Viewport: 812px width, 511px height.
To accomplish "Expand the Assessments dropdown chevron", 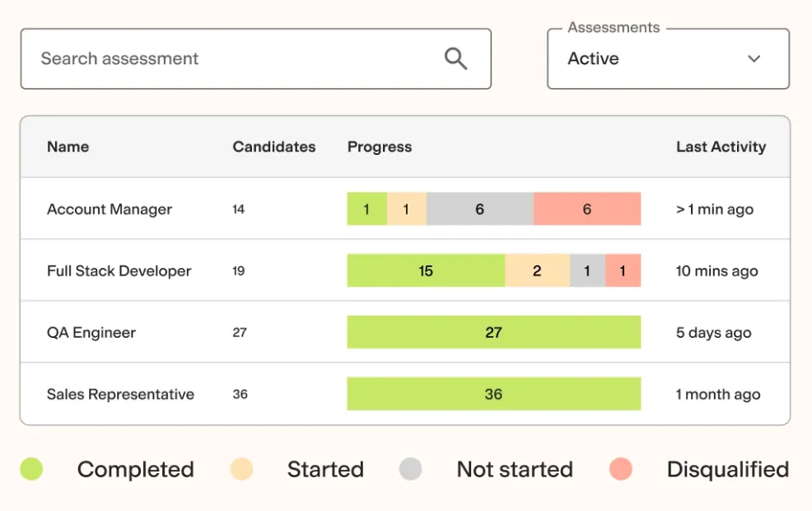I will coord(754,59).
